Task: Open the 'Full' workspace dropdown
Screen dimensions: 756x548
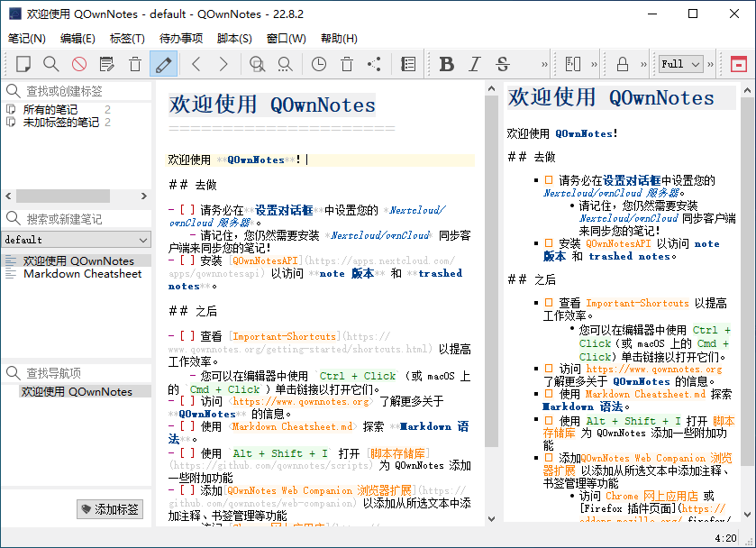Action: 680,64
